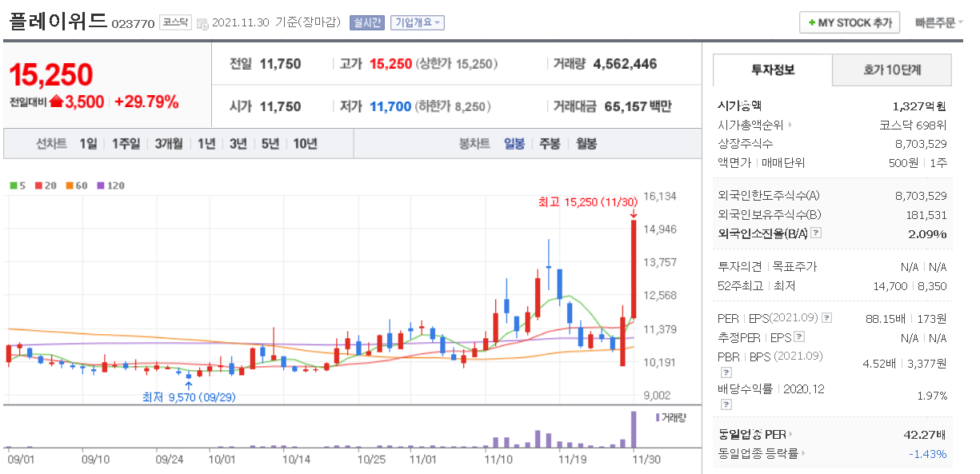Click the 거래량 value 4,562,446
Image resolution: width=980 pixels, height=474 pixels.
click(626, 64)
